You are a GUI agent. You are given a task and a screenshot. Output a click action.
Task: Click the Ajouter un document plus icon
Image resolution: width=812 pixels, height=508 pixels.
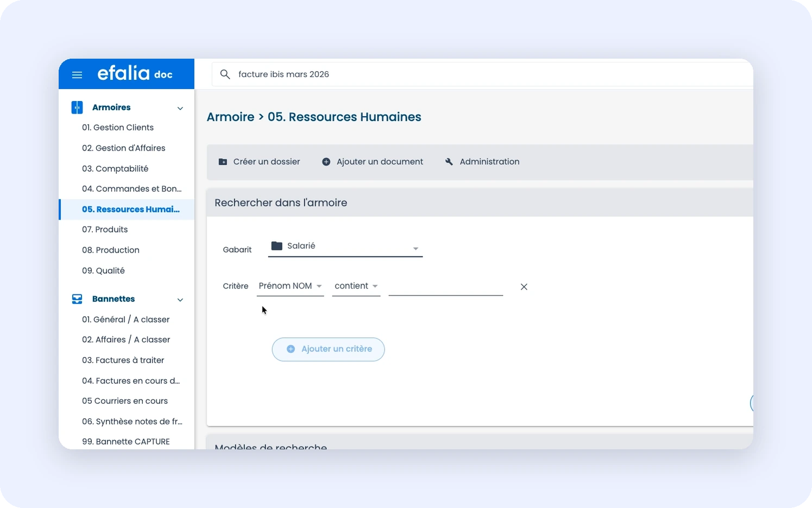326,162
